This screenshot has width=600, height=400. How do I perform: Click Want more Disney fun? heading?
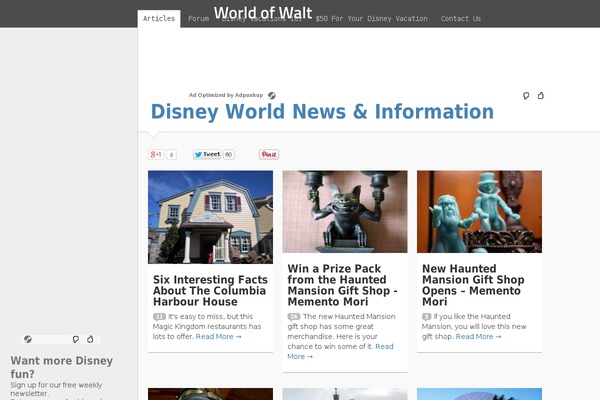(x=62, y=367)
